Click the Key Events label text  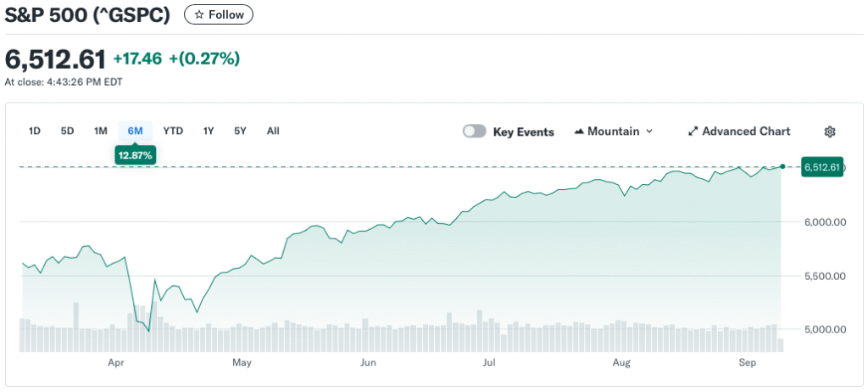click(x=523, y=132)
